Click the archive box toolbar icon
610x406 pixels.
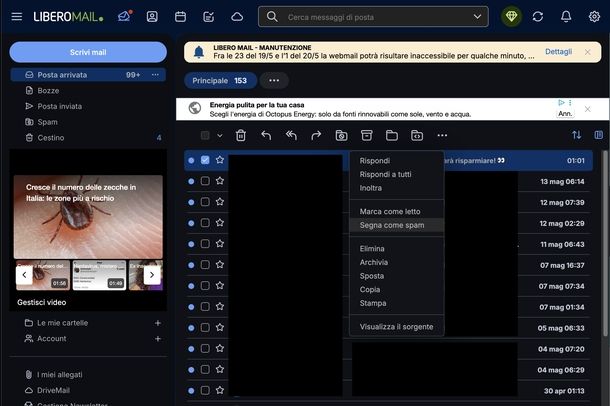[x=366, y=135]
